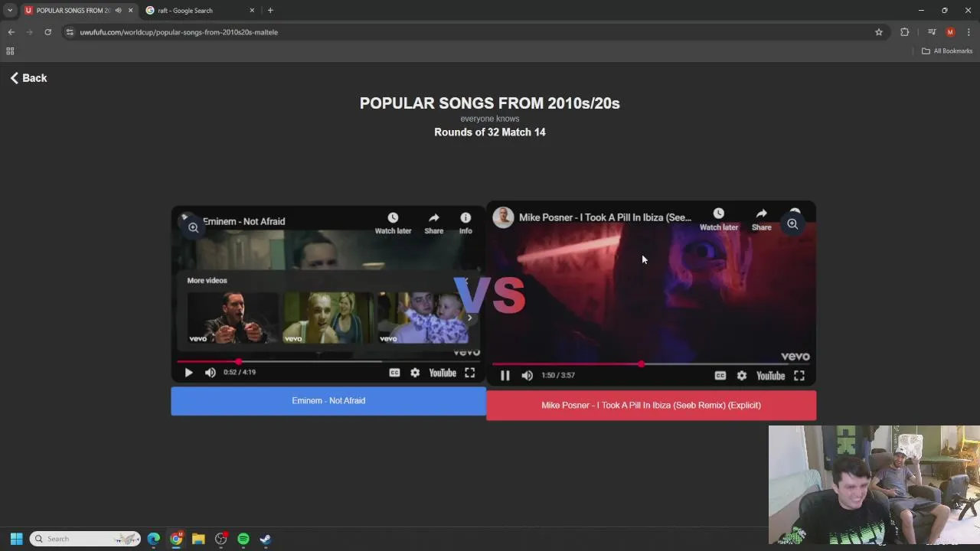Bookmark this page with the star
Image resolution: width=980 pixels, height=551 pixels.
[879, 32]
